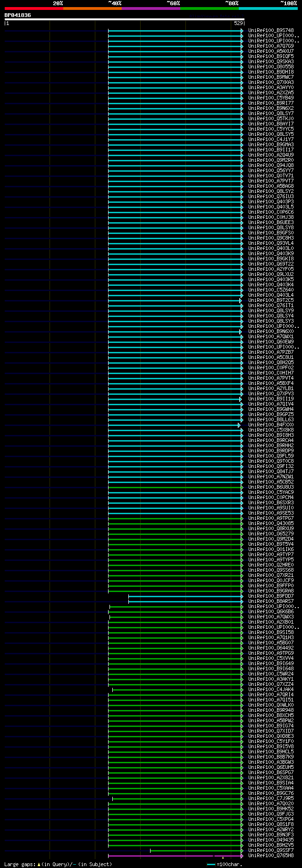Select the label UniRef100_Q84TJ7
Screen dimensions: 302x868
(x=271, y=472)
